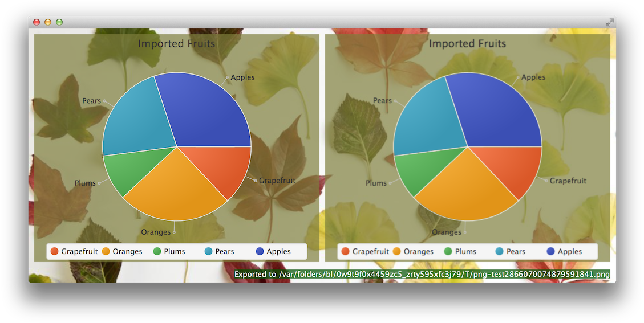Click the right chart's Imported Fruits title
This screenshot has width=644, height=323.
[467, 44]
